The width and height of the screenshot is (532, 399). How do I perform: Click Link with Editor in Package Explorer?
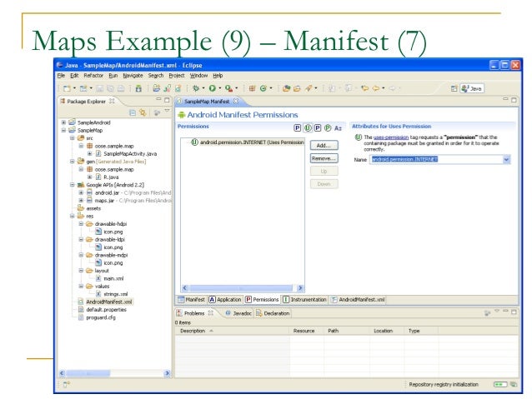click(x=143, y=113)
